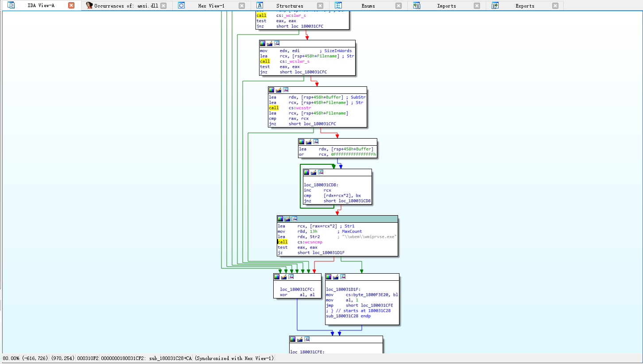Select cs:wcsstr call target

click(300, 108)
